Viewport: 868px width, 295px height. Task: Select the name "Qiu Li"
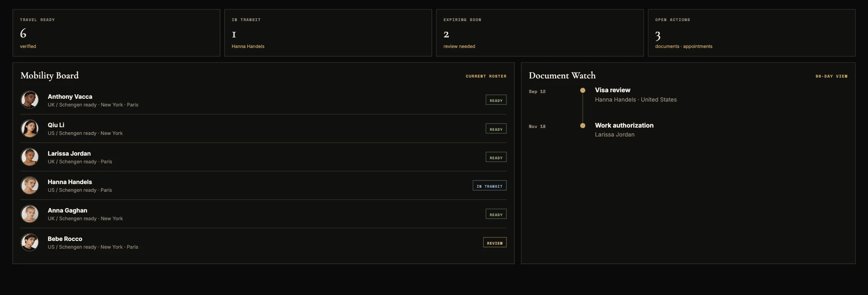56,125
